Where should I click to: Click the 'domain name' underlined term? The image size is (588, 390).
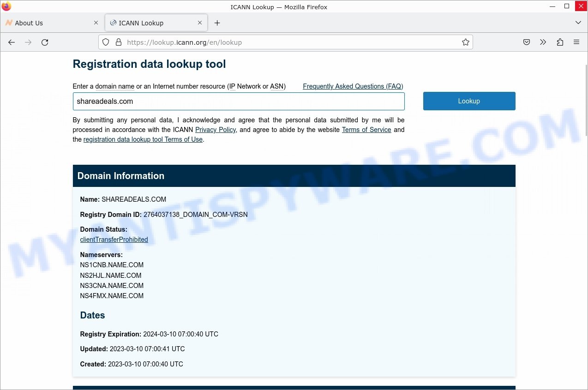pos(115,86)
